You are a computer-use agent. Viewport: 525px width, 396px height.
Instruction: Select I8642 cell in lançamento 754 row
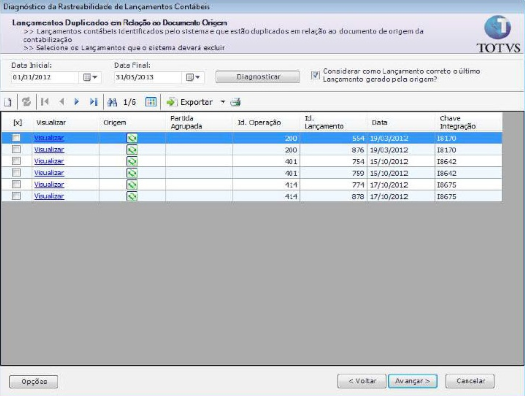468,161
